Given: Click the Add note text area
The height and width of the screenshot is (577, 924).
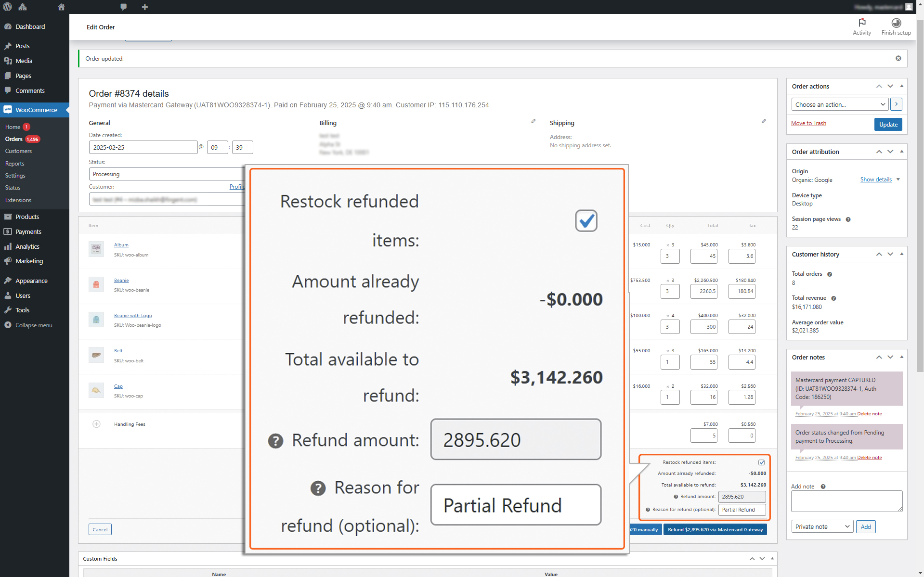Looking at the screenshot, I should tap(846, 501).
